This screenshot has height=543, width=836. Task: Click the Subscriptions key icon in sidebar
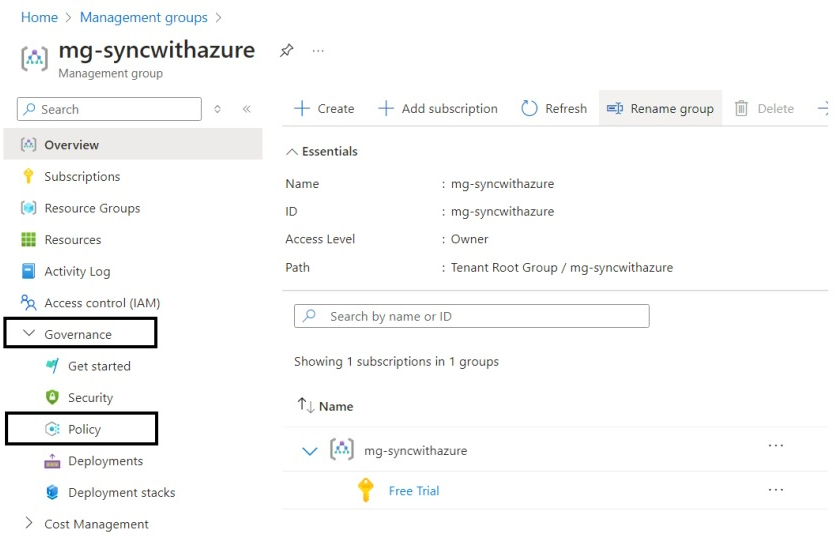point(28,177)
